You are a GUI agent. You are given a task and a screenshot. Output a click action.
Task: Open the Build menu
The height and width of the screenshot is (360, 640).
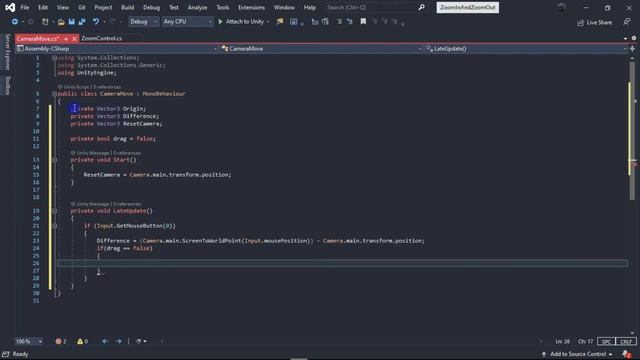click(127, 7)
